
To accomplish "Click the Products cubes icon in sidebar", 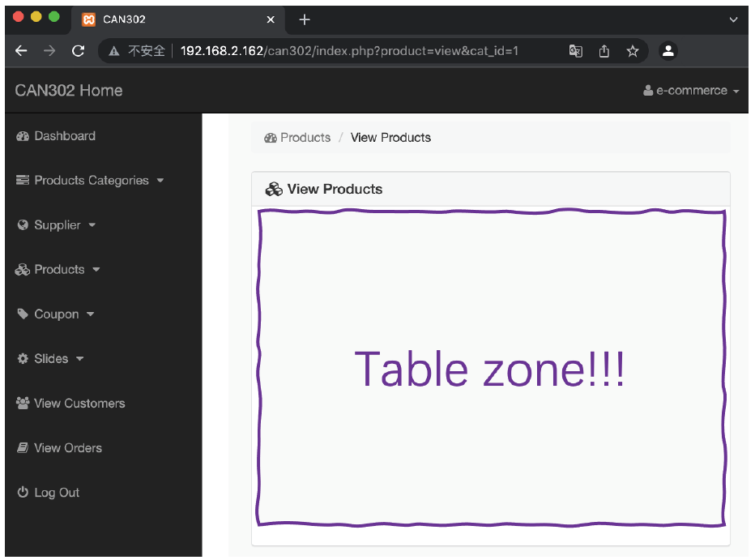I will [22, 270].
